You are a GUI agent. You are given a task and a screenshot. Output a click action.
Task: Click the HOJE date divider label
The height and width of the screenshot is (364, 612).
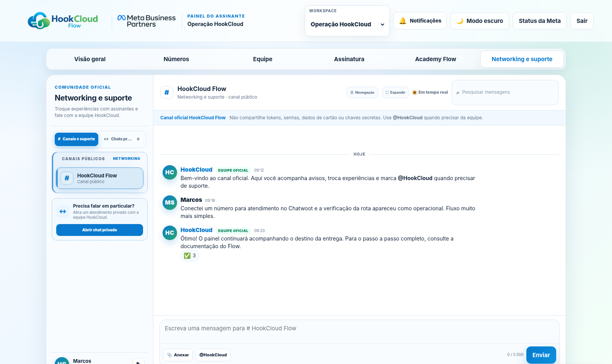[359, 154]
